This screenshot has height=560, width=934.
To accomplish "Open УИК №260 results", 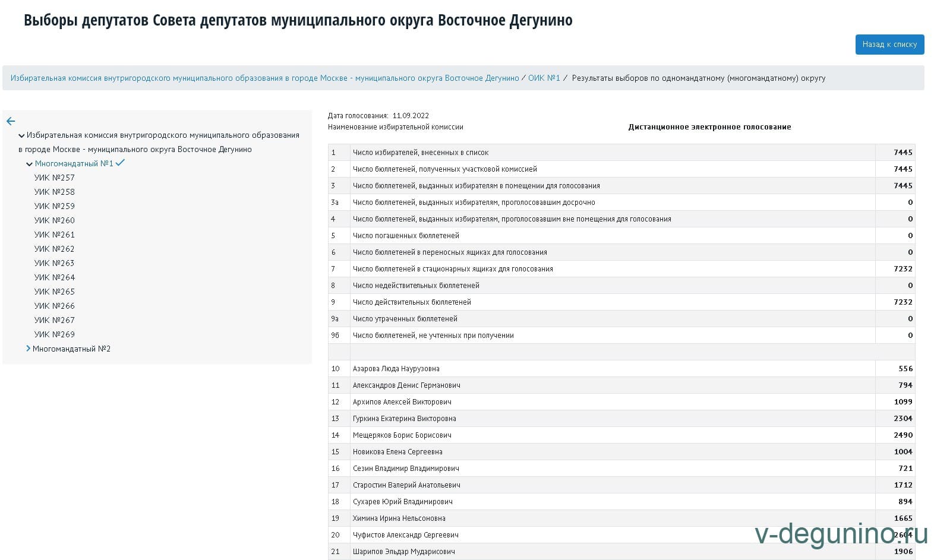I will [x=55, y=220].
